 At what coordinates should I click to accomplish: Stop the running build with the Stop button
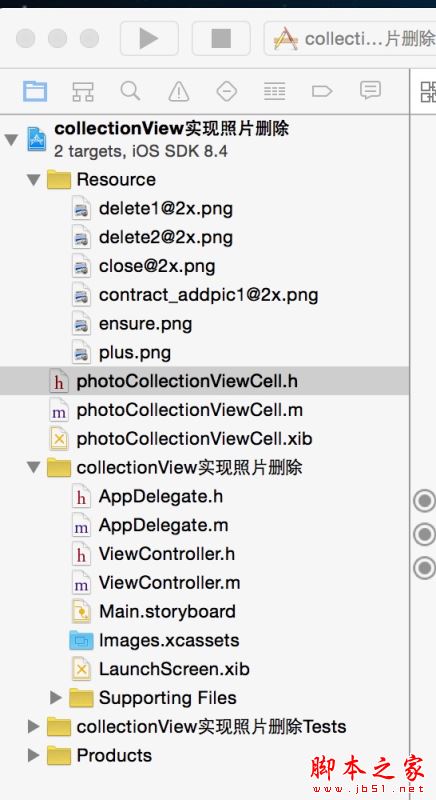[221, 38]
